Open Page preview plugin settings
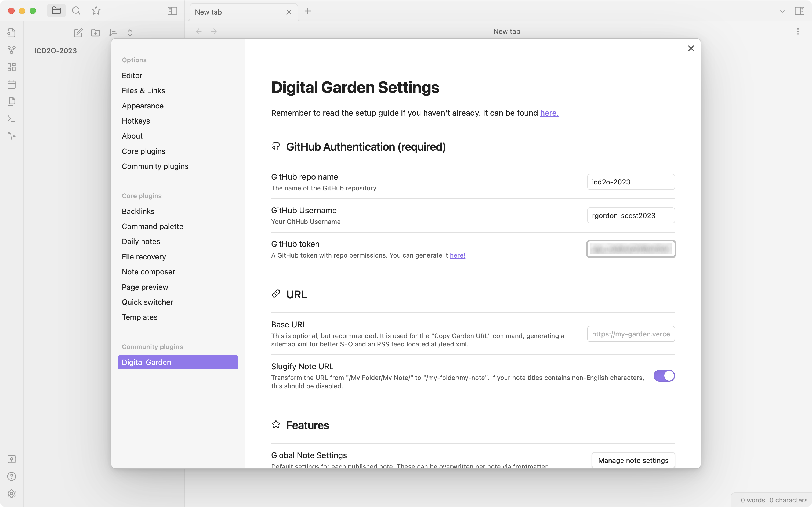Viewport: 812px width, 507px height. [178, 287]
